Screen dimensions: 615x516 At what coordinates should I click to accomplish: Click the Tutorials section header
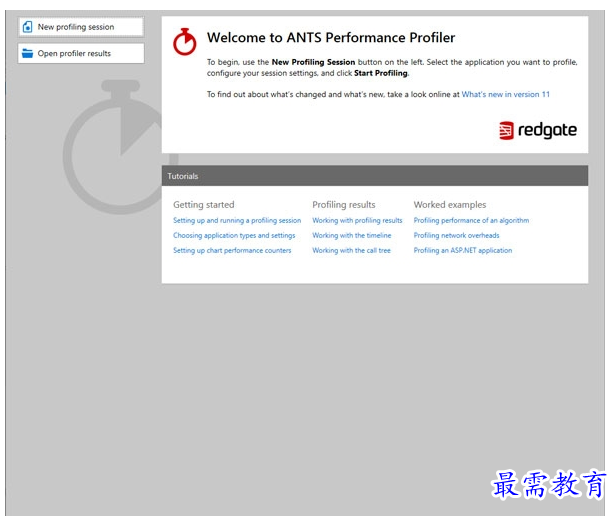[375, 176]
